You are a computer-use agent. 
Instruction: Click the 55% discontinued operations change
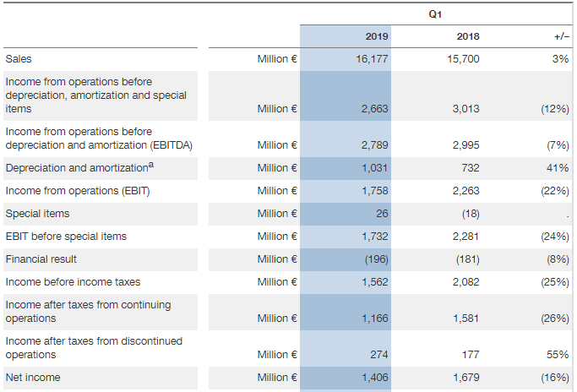[x=558, y=355]
